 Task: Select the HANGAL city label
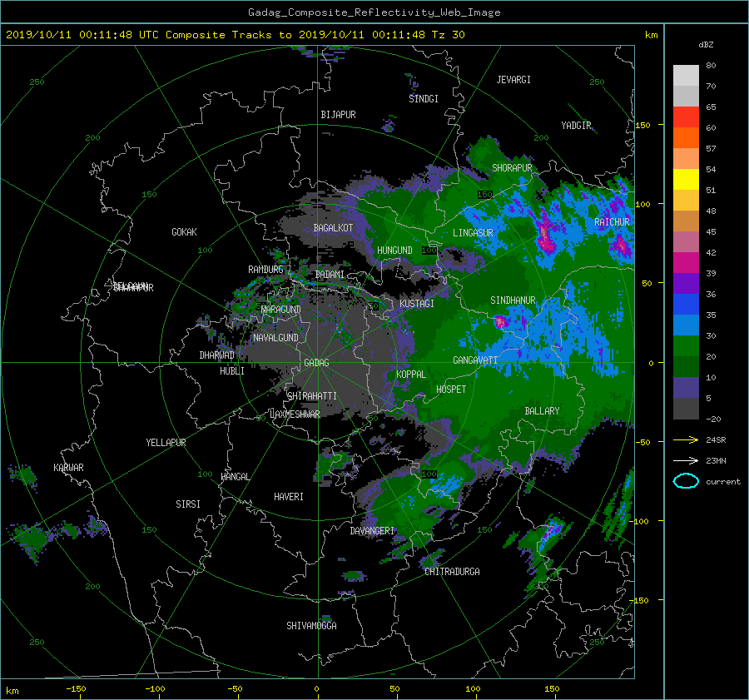235,477
